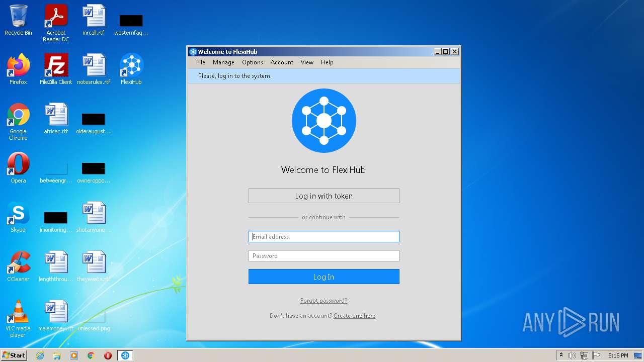Image resolution: width=644 pixels, height=362 pixels.
Task: Select the jmonitoring desktop file
Action: click(56, 222)
